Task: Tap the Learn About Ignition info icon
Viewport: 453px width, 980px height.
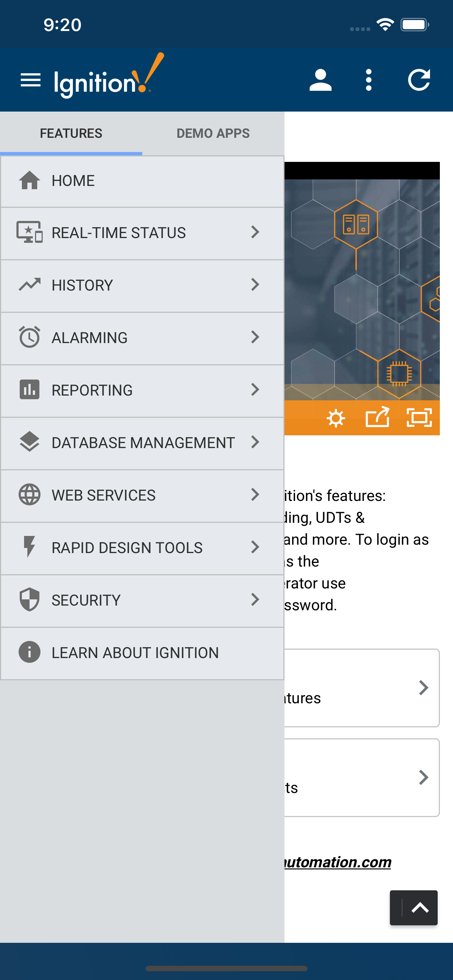Action: [29, 652]
